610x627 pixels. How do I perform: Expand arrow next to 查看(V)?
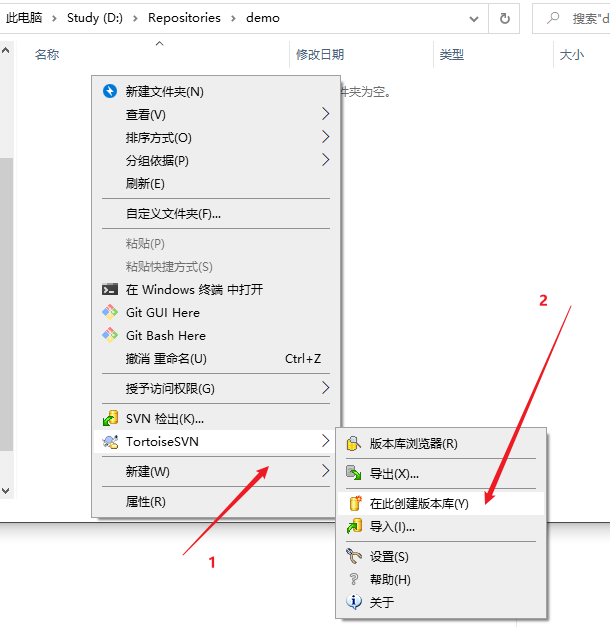point(326,114)
